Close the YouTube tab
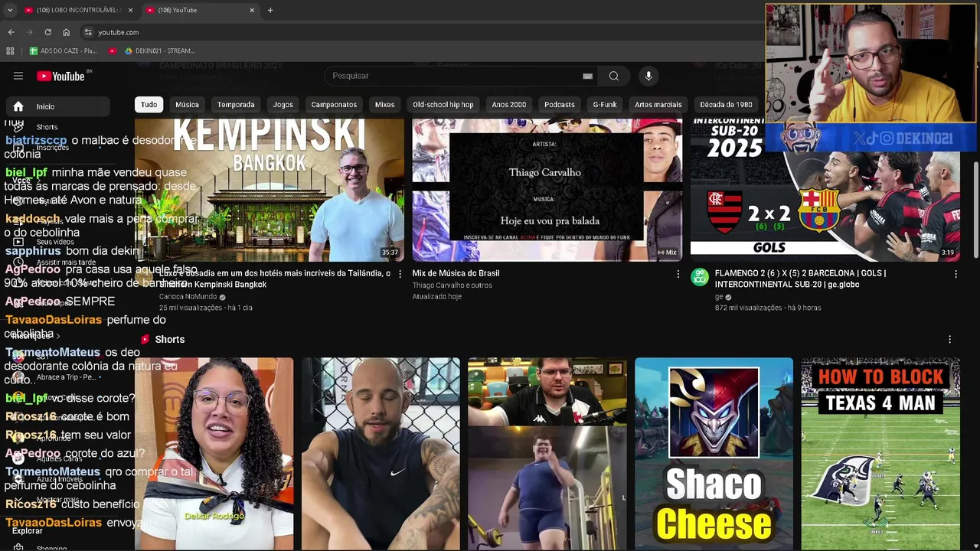 coord(252,10)
